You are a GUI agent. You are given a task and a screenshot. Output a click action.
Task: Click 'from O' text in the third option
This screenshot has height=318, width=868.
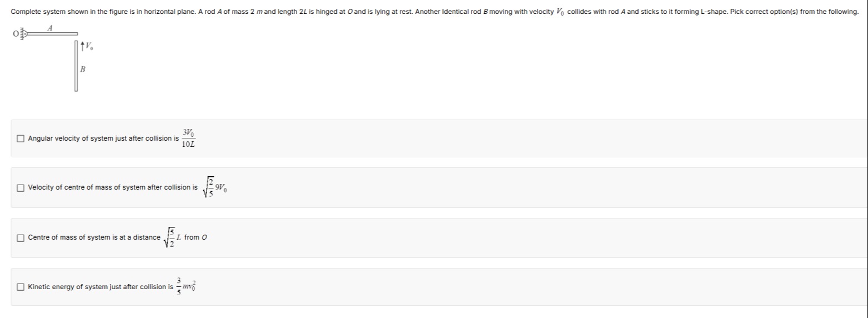(196, 238)
